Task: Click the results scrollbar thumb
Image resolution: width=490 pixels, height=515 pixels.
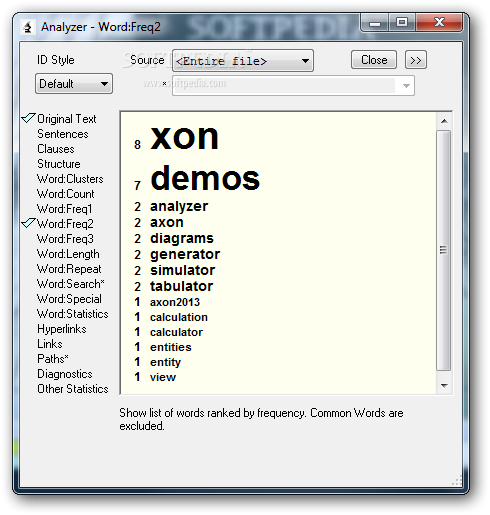Action: click(x=444, y=250)
